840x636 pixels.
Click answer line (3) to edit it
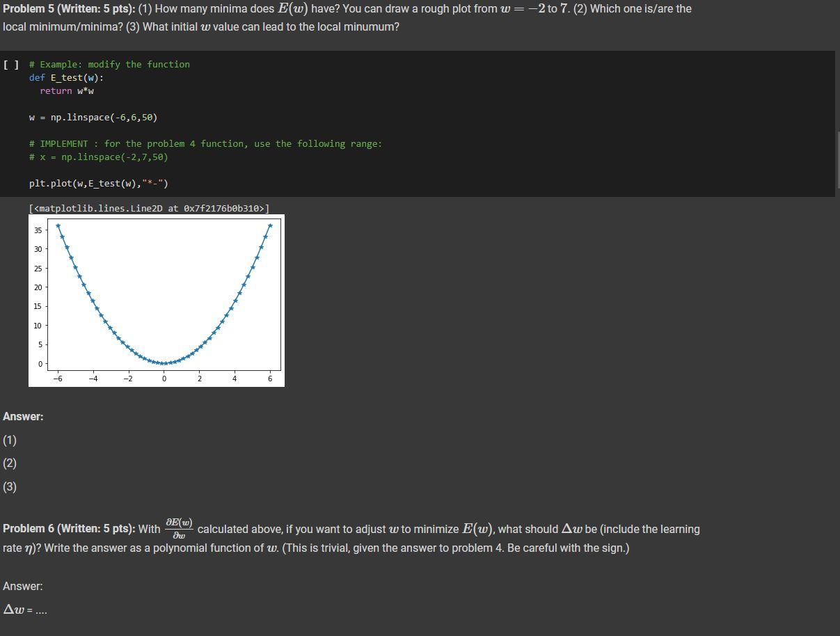point(9,486)
